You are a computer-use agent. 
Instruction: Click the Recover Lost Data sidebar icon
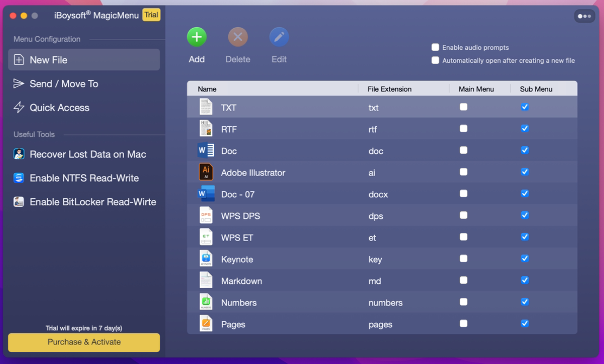point(18,154)
